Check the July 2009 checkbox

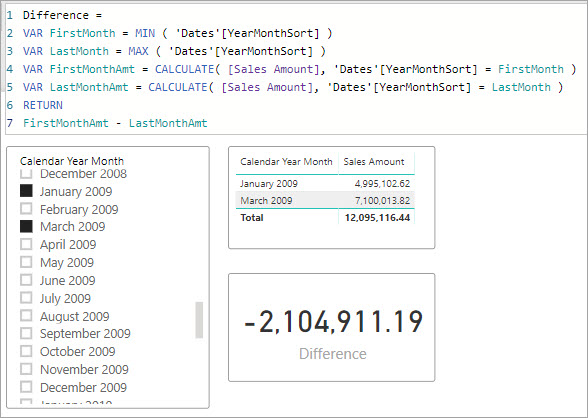click(x=26, y=298)
